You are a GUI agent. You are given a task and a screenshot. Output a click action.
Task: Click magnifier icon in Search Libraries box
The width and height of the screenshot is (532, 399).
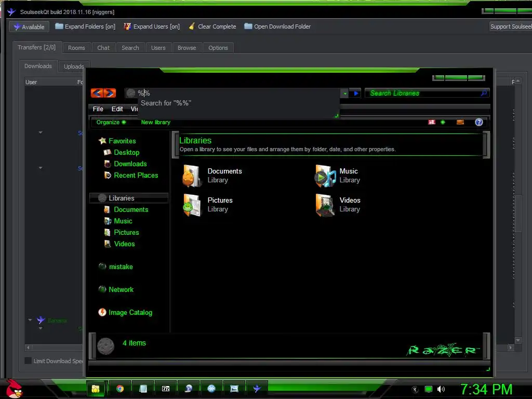[484, 93]
